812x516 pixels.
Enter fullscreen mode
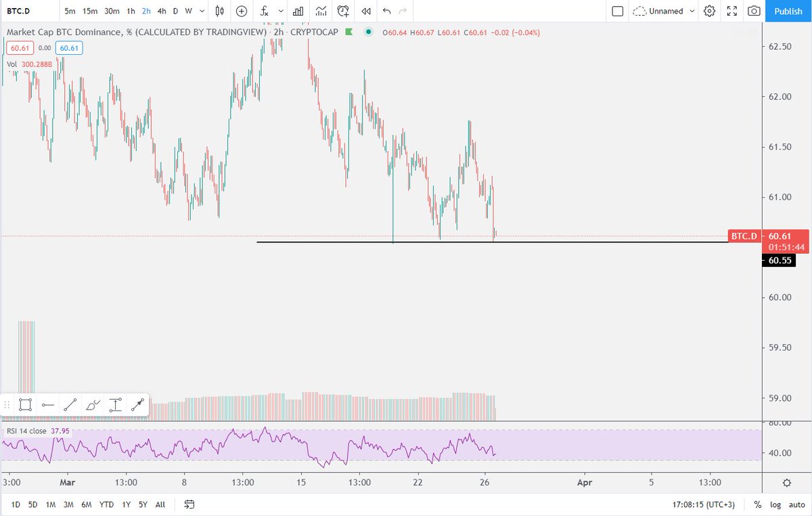click(x=731, y=11)
